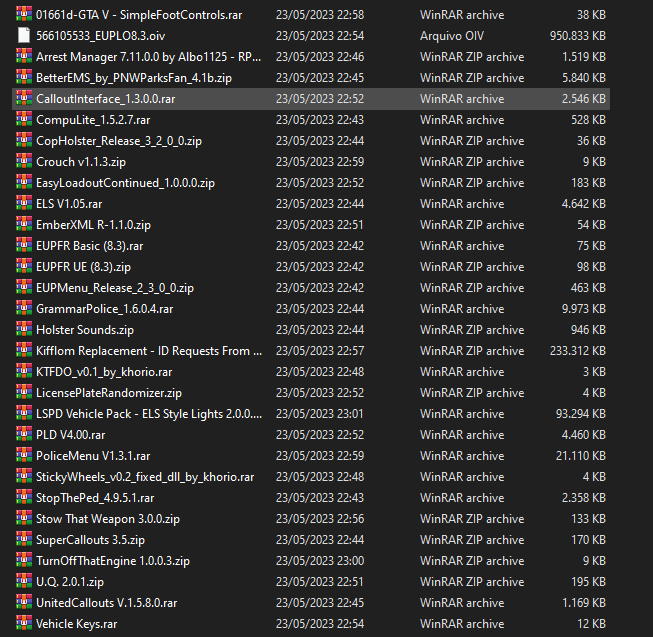Click the icon of UnitedCallouts V.1.5.8.0.rar
653x637 pixels.
tap(24, 602)
